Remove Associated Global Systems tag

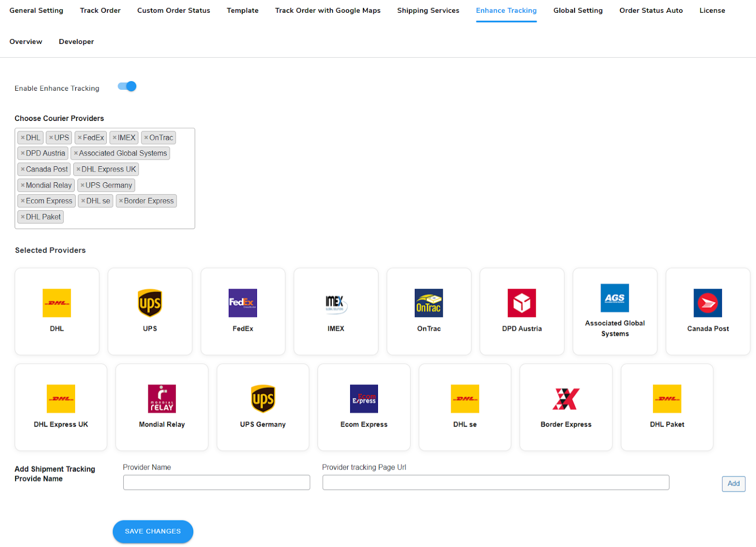tap(76, 153)
